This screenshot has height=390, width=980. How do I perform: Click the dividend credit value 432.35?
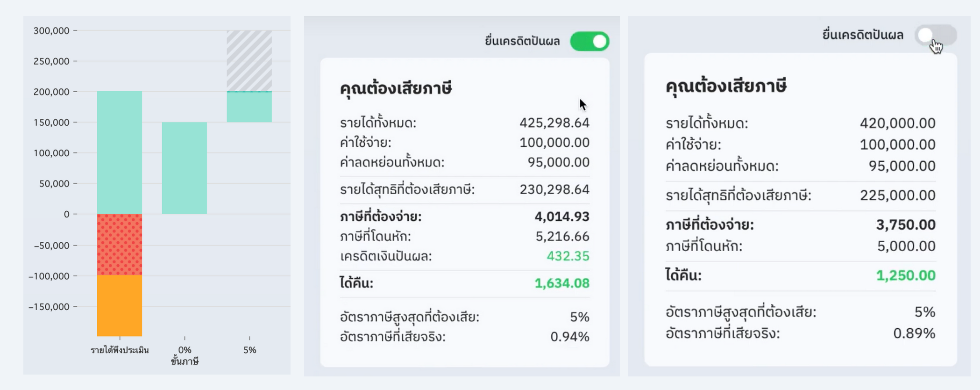[x=568, y=256]
